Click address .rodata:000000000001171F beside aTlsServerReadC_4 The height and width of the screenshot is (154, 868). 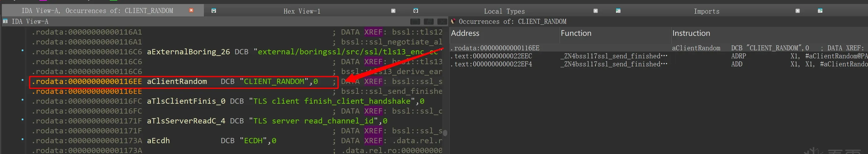click(87, 121)
